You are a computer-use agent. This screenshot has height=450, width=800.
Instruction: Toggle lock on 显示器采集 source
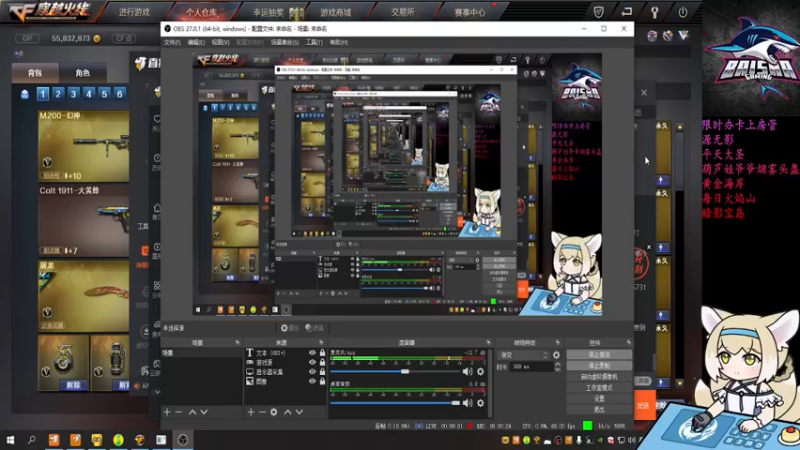tap(322, 372)
